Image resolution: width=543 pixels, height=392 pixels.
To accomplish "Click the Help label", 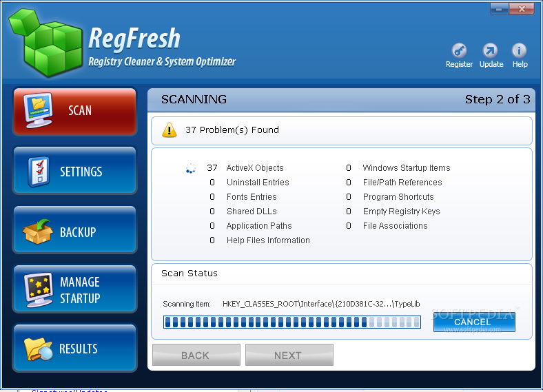I will click(520, 64).
